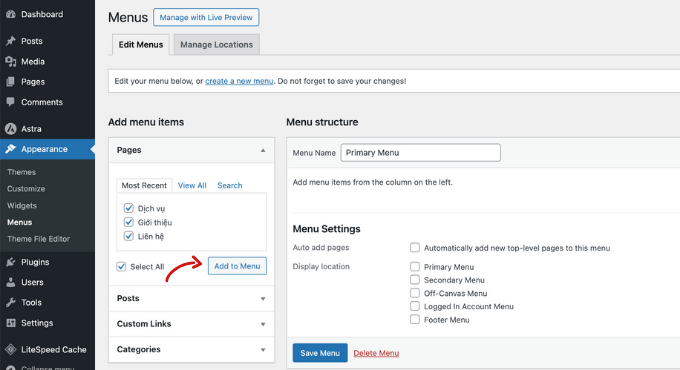Check Off-Canvas Menu display location
The image size is (680, 370).
point(415,293)
